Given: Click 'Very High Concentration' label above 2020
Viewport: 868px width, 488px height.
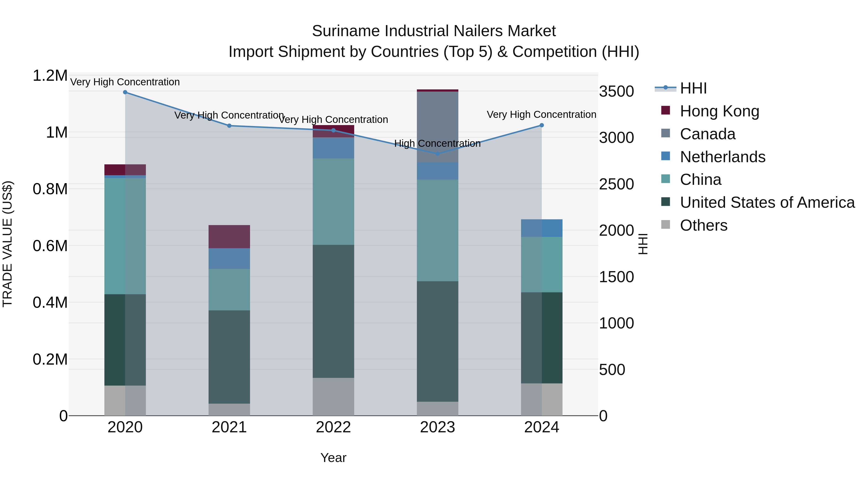Looking at the screenshot, I should click(125, 82).
